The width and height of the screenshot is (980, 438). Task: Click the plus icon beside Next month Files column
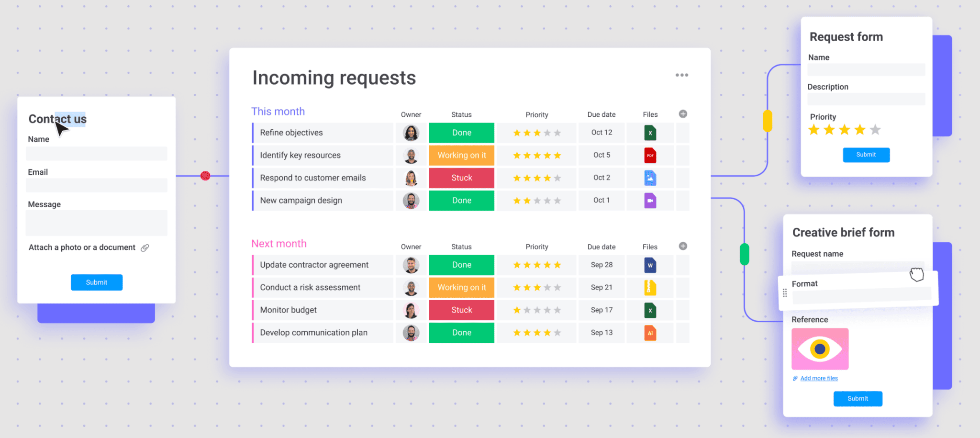point(682,246)
